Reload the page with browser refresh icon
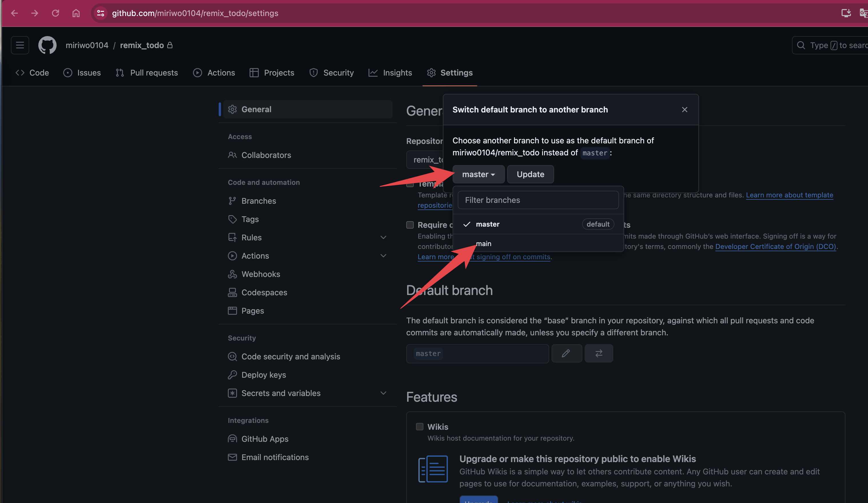This screenshot has width=868, height=503. (55, 13)
